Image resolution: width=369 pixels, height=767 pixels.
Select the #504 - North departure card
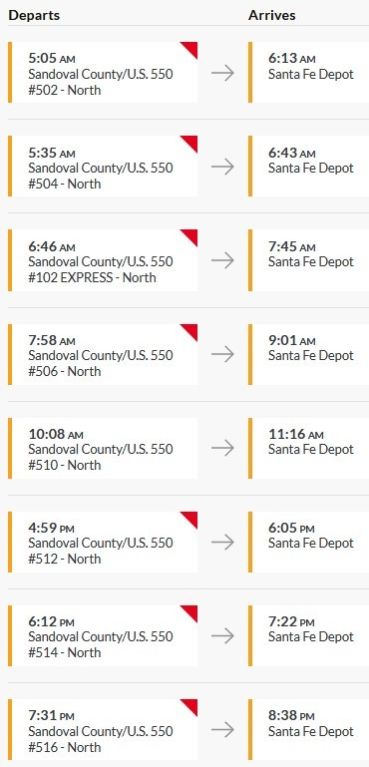coord(103,166)
